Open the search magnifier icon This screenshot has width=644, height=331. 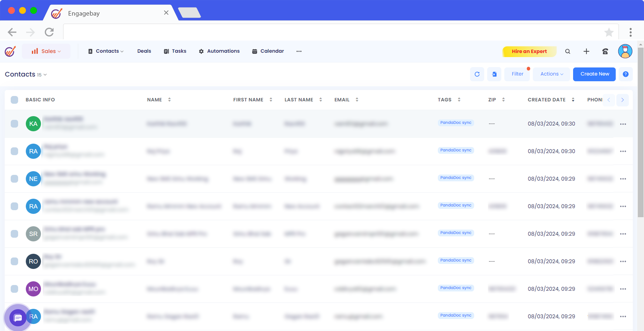pyautogui.click(x=568, y=51)
